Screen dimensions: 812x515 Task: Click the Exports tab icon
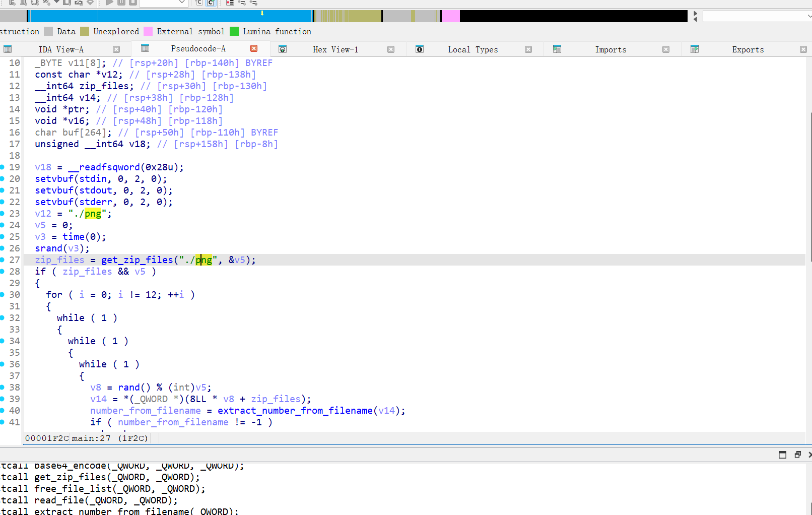pos(695,49)
